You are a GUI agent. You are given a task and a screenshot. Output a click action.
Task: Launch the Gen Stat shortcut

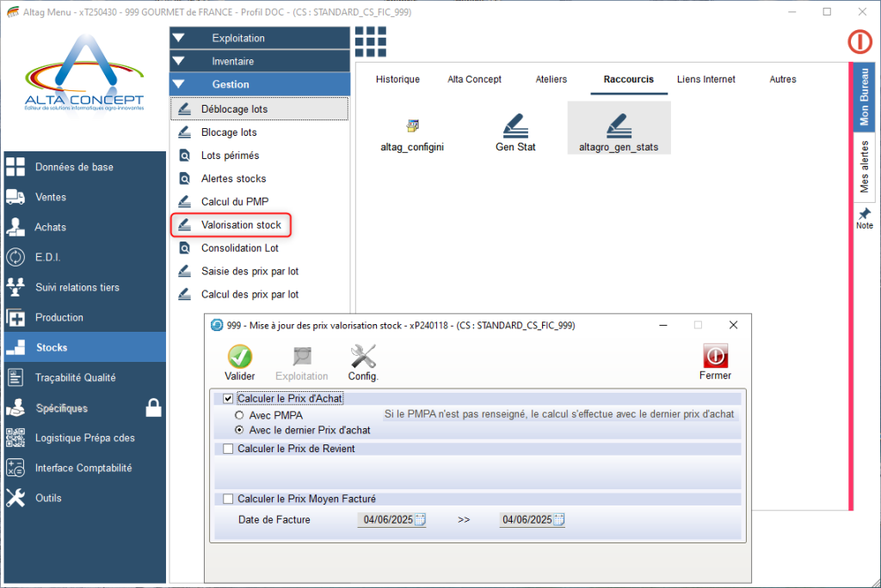(515, 126)
